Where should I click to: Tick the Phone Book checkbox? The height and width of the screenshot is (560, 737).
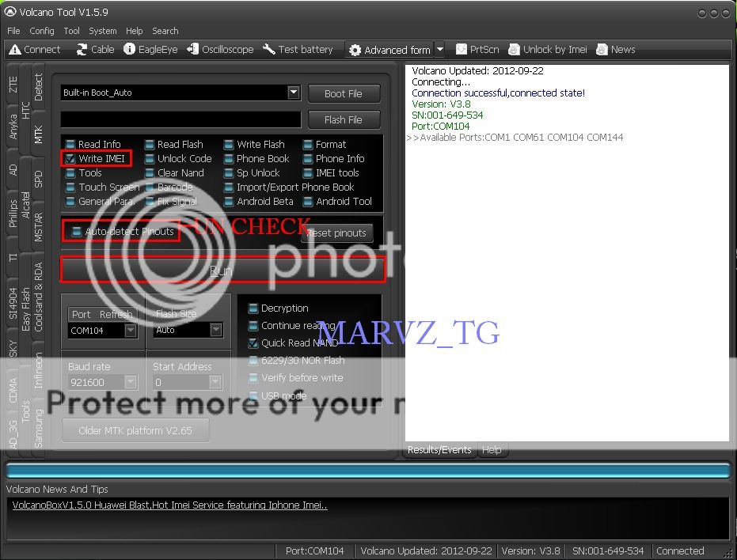(x=229, y=159)
